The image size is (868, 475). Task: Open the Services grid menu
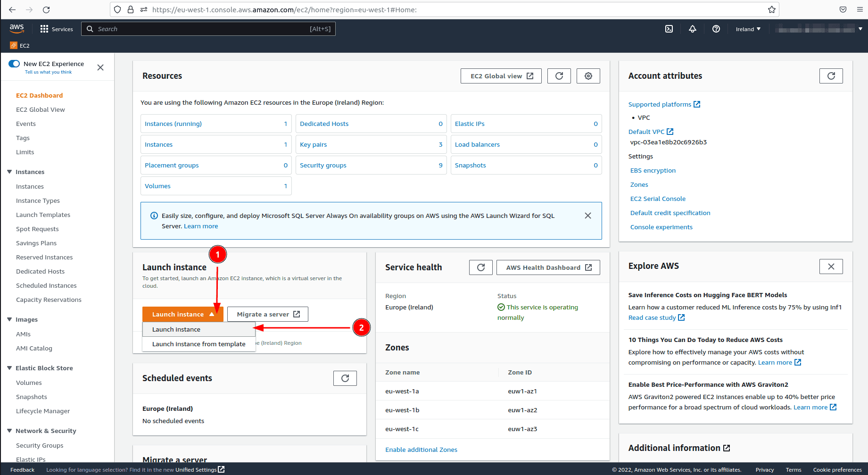tap(57, 29)
